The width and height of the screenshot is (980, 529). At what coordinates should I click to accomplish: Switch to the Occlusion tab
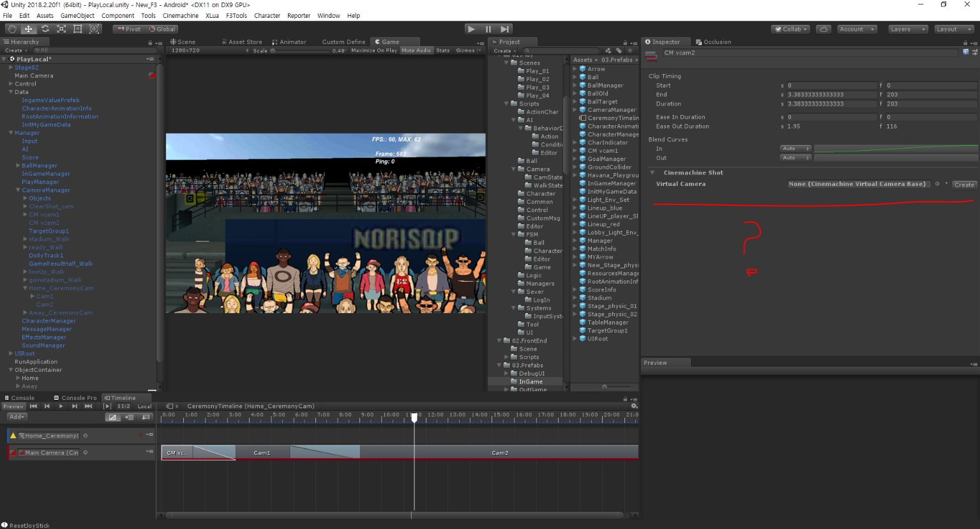(713, 42)
